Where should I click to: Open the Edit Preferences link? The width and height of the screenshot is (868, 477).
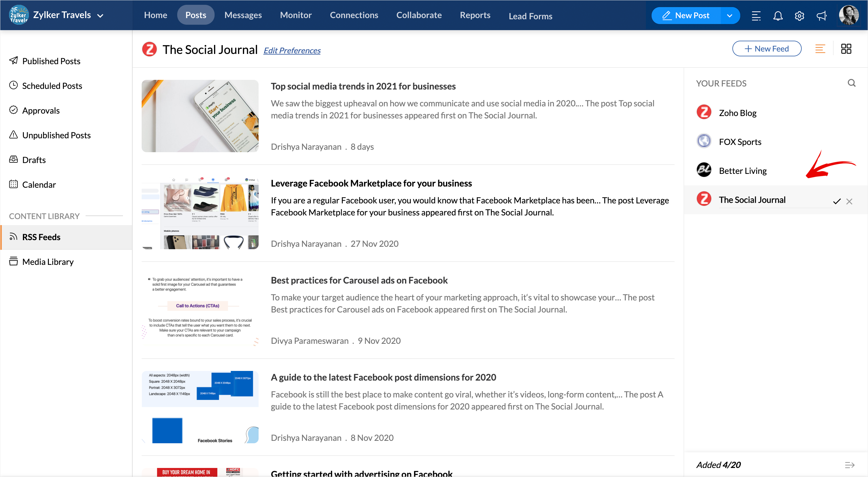coord(292,51)
